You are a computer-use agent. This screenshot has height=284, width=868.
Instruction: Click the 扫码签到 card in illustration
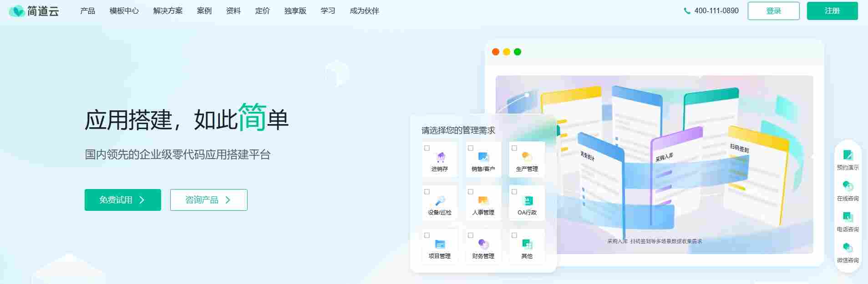[756, 175]
